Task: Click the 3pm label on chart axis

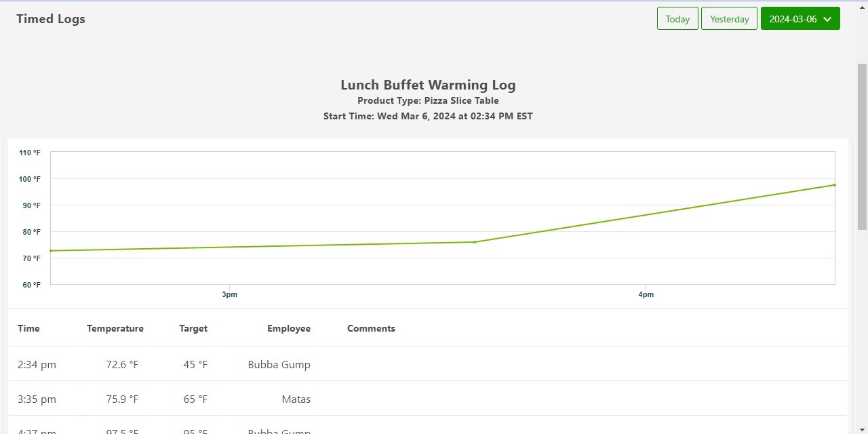Action: coord(229,295)
